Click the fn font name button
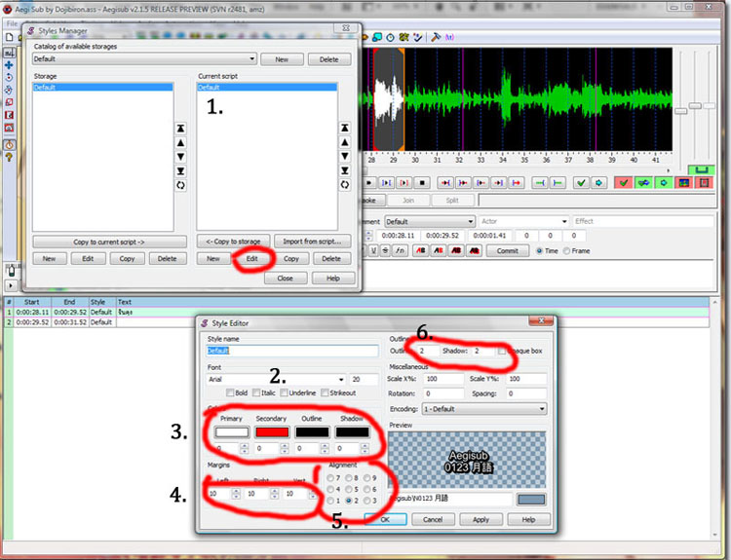The width and height of the screenshot is (731, 560). [x=400, y=250]
